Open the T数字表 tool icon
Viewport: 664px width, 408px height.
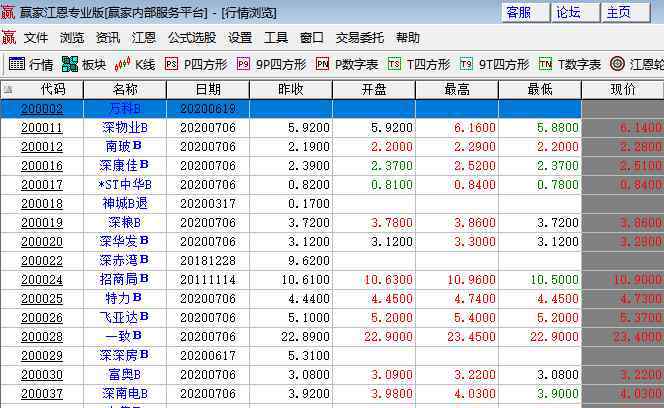click(x=545, y=64)
